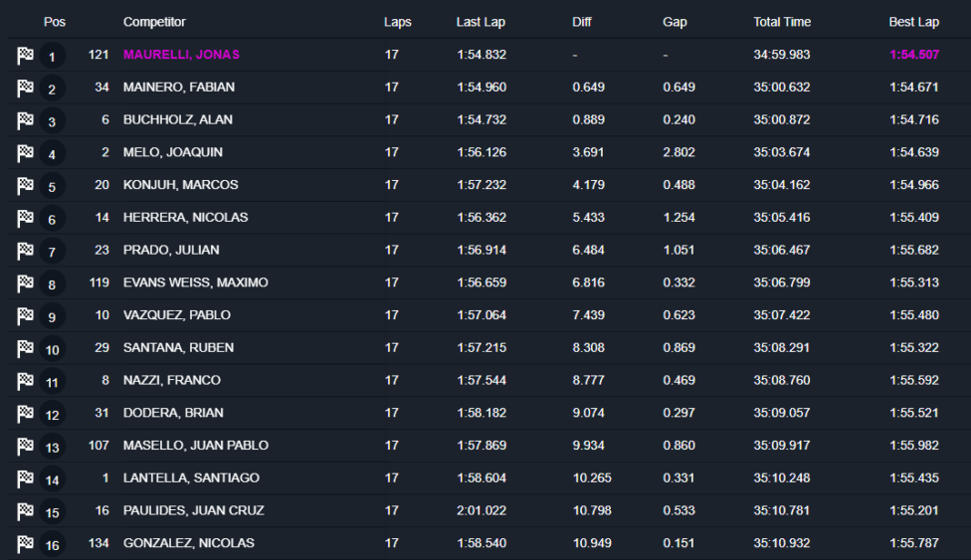Click the finish flag on the VAZQUEZ, PABLO row

(25, 316)
